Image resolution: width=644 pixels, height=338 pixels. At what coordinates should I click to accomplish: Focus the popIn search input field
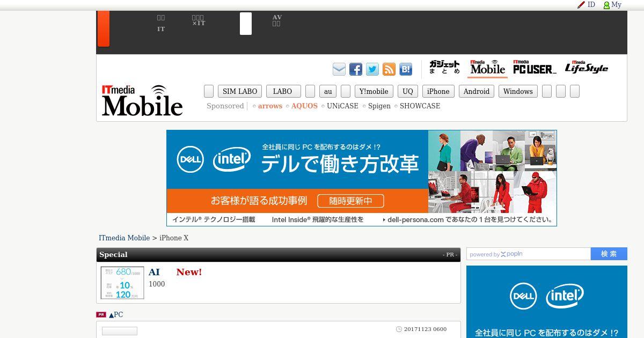[529, 254]
